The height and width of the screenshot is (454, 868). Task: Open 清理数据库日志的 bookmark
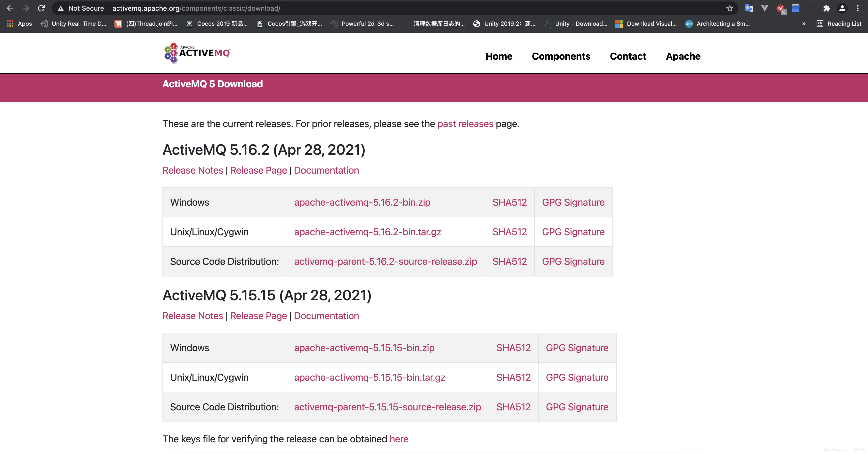(x=434, y=24)
